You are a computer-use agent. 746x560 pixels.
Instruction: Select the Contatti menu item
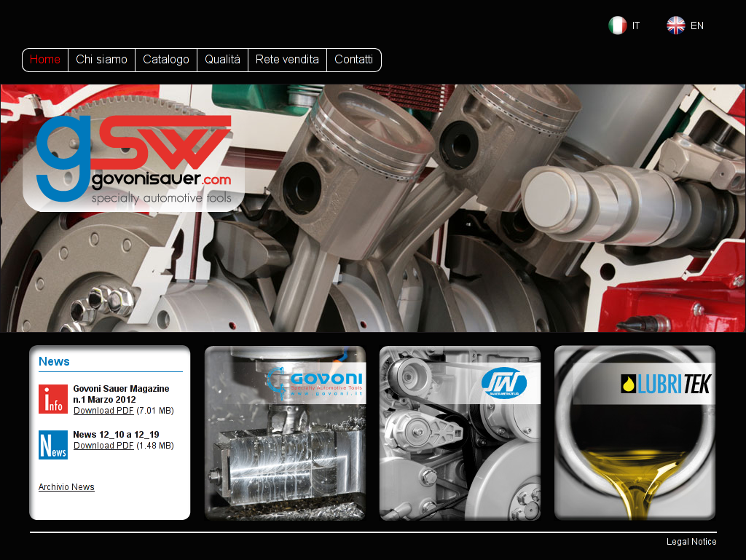pyautogui.click(x=354, y=60)
